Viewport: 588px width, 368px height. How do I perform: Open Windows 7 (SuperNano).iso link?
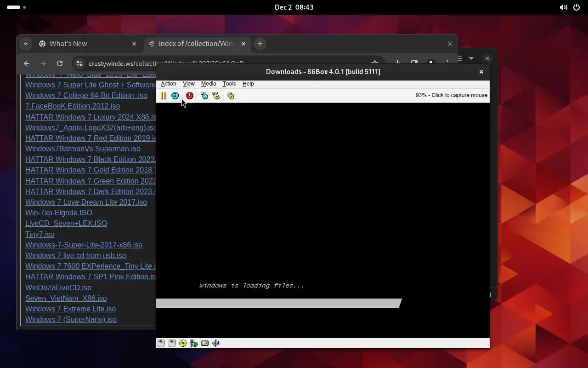click(x=71, y=320)
